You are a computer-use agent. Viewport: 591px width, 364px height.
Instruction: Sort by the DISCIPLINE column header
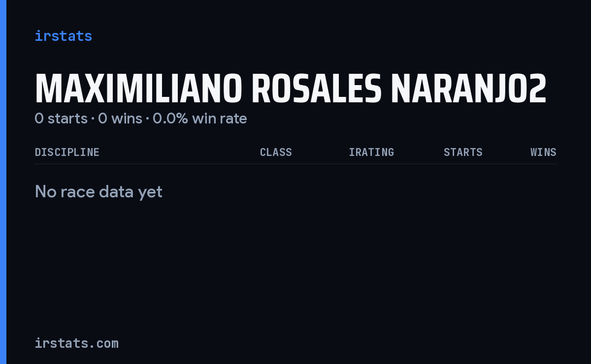coord(67,152)
